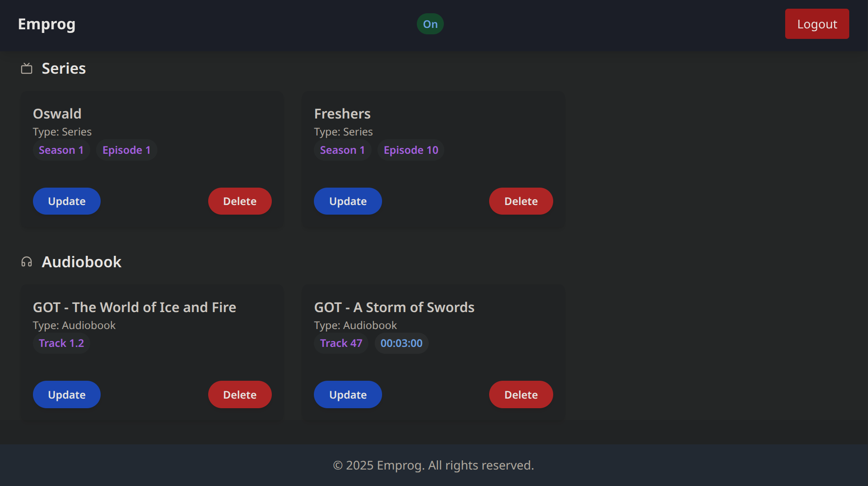
Task: Delete the Freshers series entry
Action: tap(521, 201)
